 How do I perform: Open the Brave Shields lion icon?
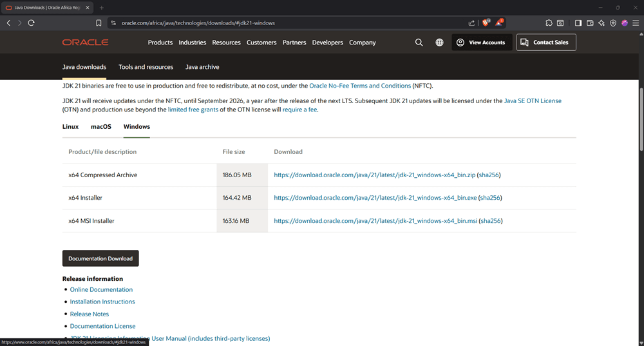pyautogui.click(x=486, y=23)
